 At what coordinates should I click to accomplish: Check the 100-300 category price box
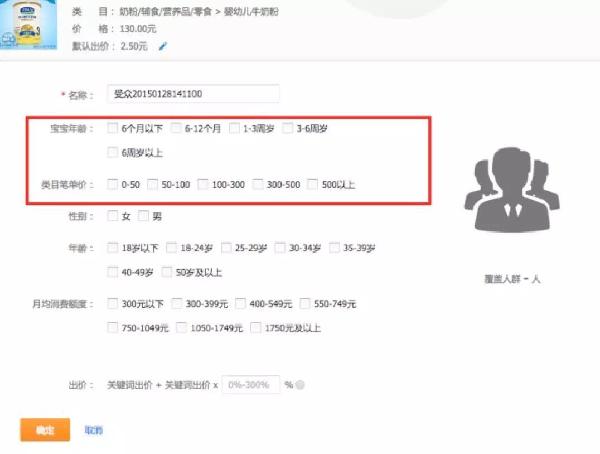pyautogui.click(x=203, y=184)
